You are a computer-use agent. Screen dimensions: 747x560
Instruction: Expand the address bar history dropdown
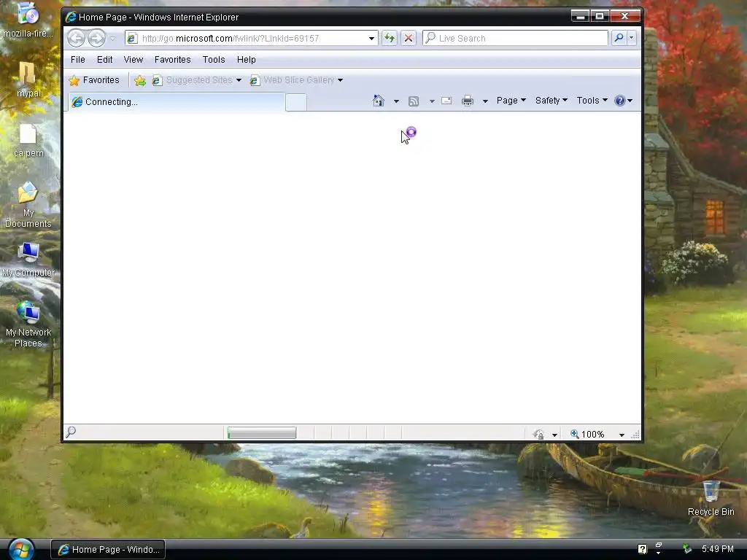click(371, 39)
